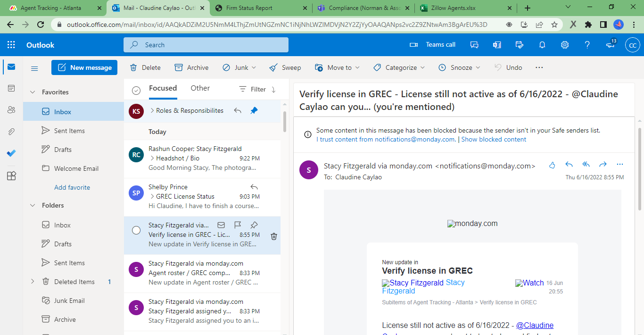This screenshot has width=644, height=335.
Task: Expand the Headshot / Bio conversation thread
Action: (152, 159)
